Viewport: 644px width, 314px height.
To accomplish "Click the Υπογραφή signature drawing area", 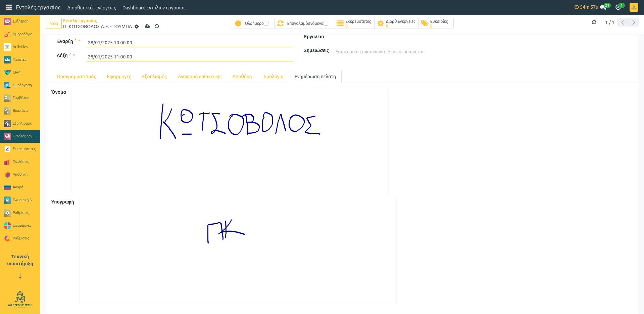I will tap(238, 251).
